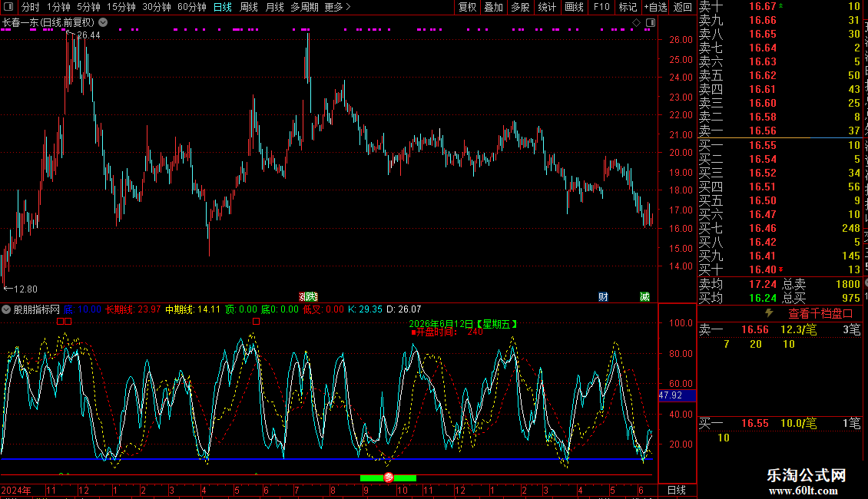Click the 财 financial marker icon

604,297
